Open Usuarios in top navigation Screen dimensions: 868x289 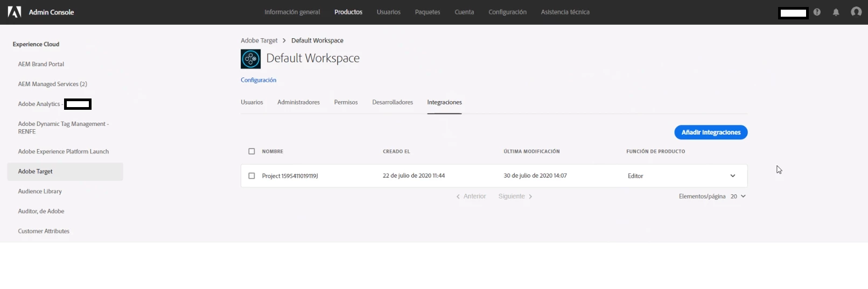tap(388, 12)
